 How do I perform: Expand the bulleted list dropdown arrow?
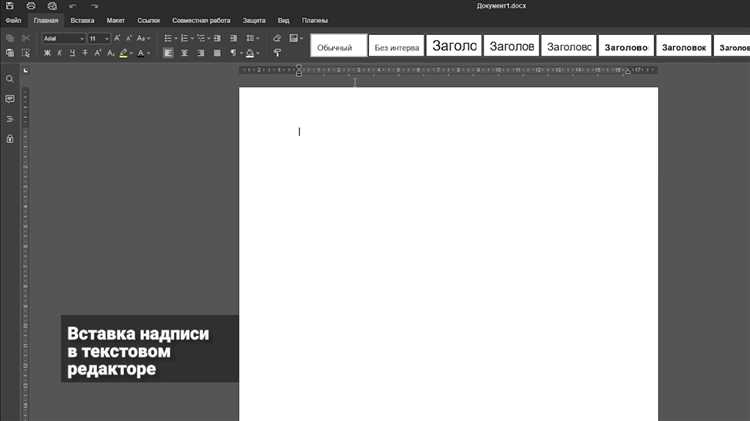[x=176, y=38]
